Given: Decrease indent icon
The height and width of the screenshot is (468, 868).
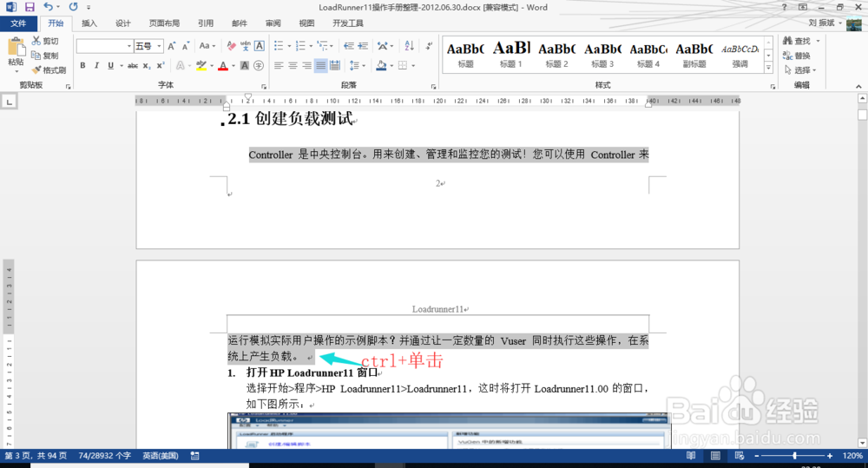Looking at the screenshot, I should (x=348, y=46).
